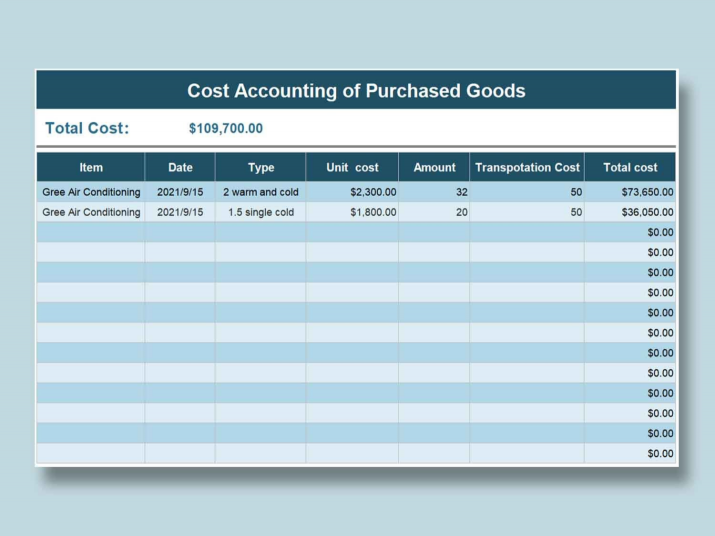
Task: Click the title 'Cost Accounting of Purchased Goods'
Action: click(356, 91)
